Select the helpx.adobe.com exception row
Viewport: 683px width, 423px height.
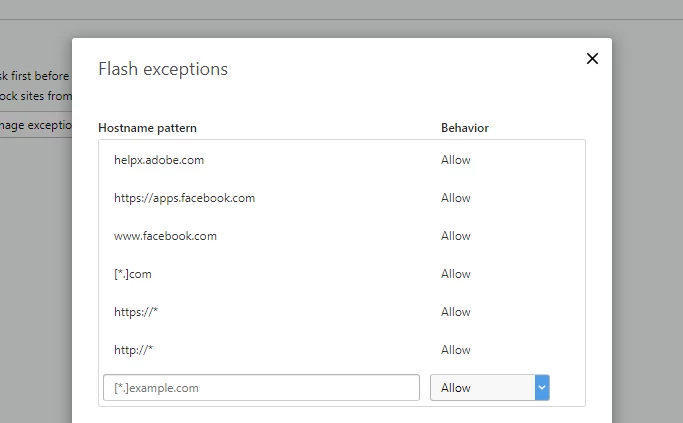click(342, 160)
